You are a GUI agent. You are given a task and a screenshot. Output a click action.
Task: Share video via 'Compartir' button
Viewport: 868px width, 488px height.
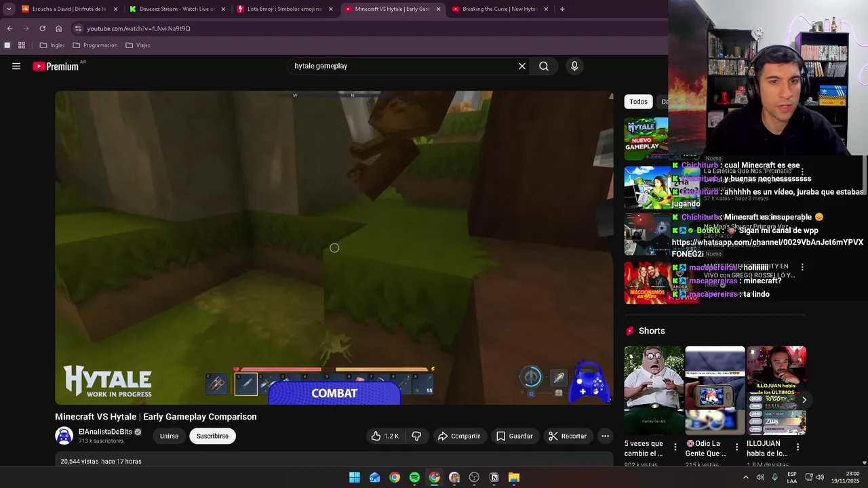click(459, 436)
